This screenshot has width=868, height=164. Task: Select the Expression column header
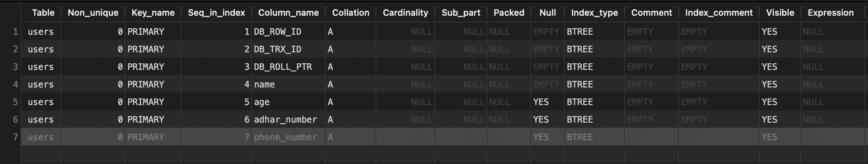pyautogui.click(x=830, y=13)
